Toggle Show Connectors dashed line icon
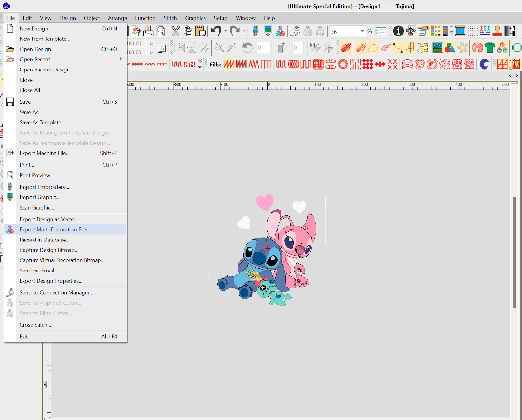The width and height of the screenshot is (522, 420). (397, 48)
